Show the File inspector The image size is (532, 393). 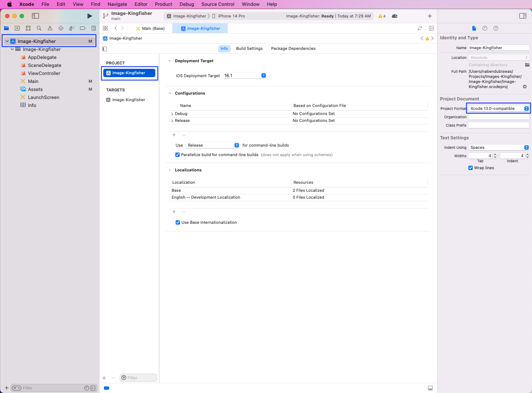click(474, 28)
